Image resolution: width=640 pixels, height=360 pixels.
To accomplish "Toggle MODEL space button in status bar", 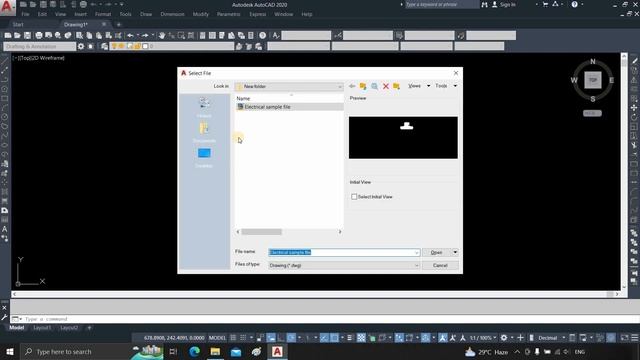I will point(217,338).
